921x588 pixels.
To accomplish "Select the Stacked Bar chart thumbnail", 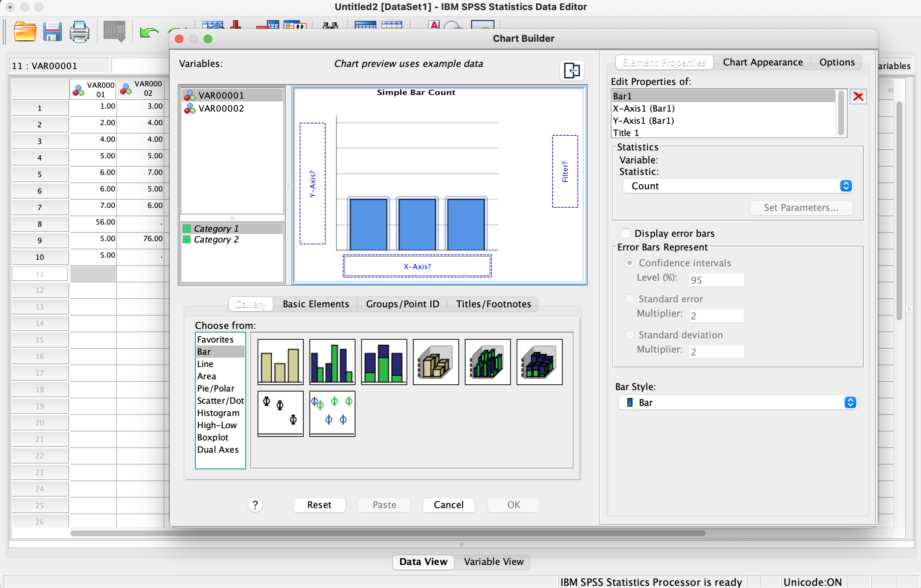I will (384, 362).
